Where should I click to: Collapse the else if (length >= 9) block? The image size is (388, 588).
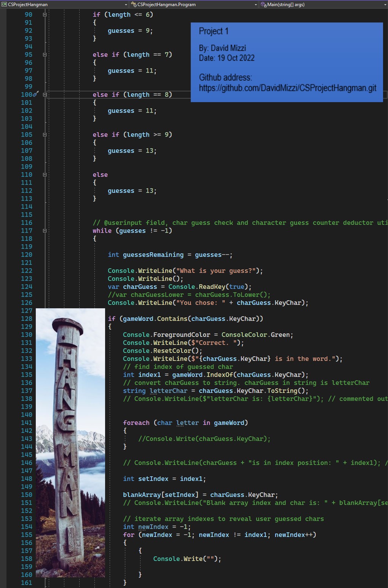pos(44,135)
